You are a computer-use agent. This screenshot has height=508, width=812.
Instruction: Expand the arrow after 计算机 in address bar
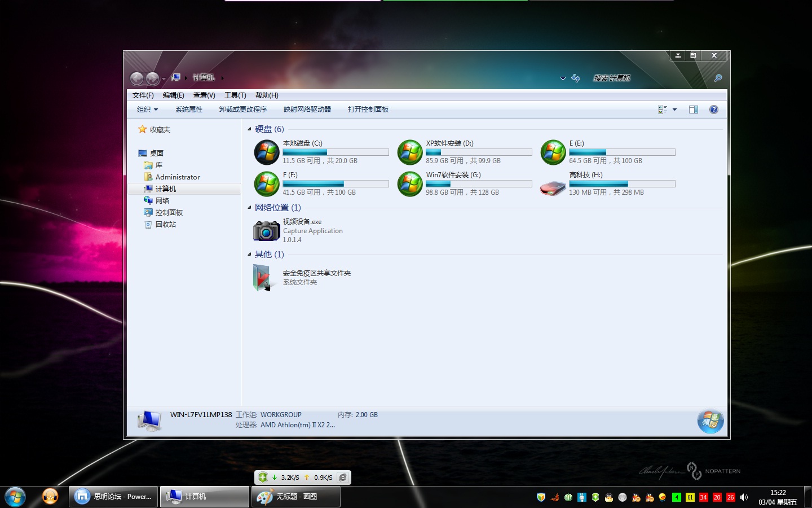click(x=223, y=78)
